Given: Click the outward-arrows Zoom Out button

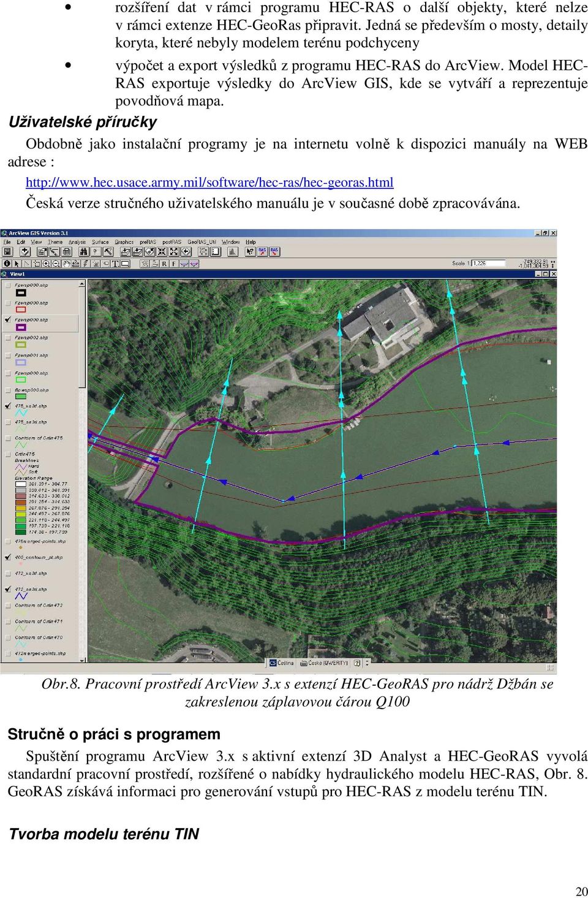Looking at the screenshot, I should click(x=174, y=251).
